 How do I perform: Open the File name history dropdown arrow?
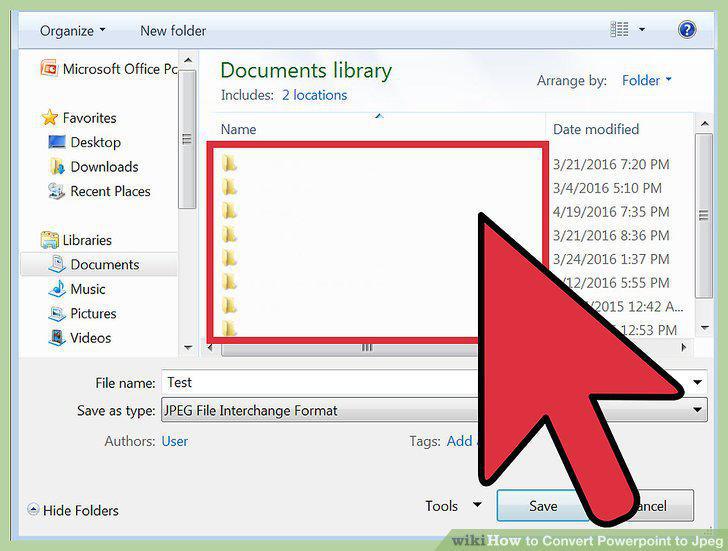tap(697, 382)
